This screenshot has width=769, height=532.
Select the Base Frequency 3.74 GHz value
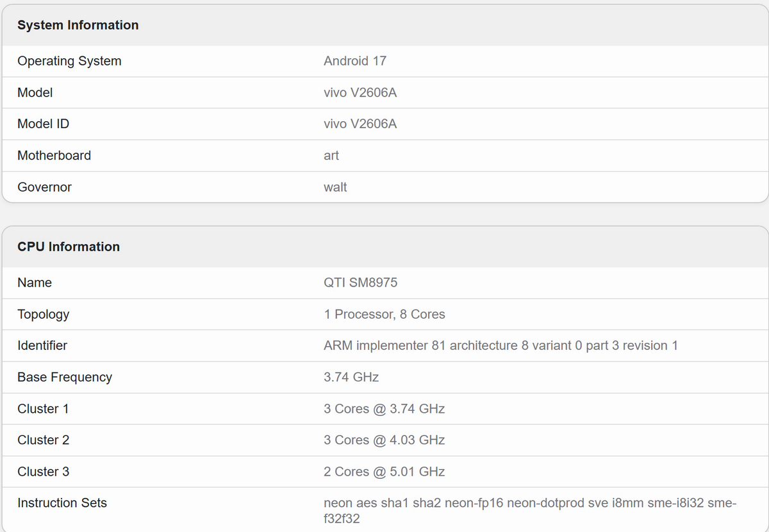pyautogui.click(x=351, y=377)
